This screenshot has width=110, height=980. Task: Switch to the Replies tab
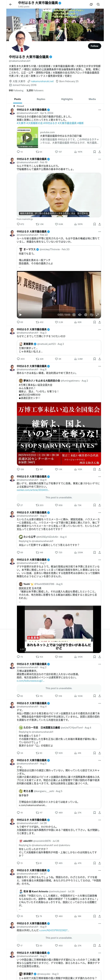tap(41, 99)
